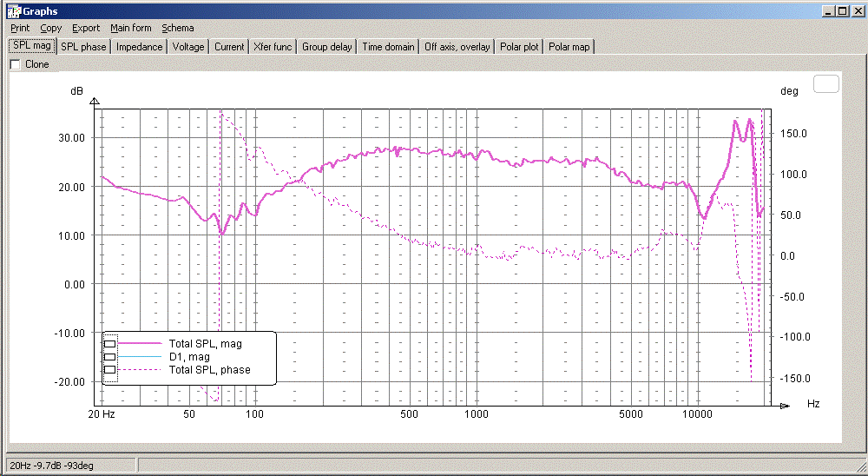Toggle the Total SPL, mag legend checkbox

coord(109,344)
